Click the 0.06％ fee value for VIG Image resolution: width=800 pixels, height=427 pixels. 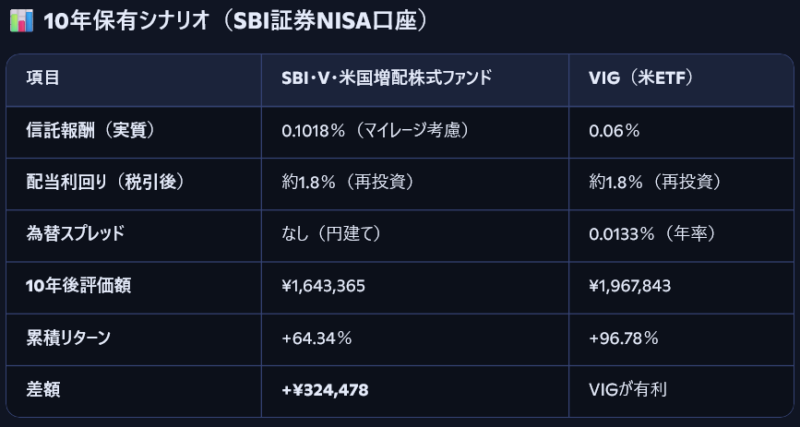pos(615,130)
